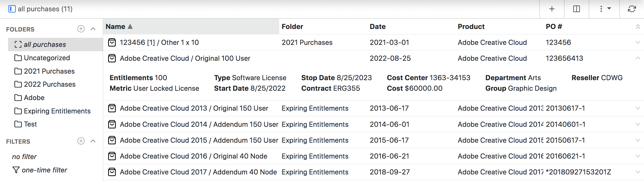
Task: Click the double-chevron collapse-all icon in the header
Action: point(638,26)
